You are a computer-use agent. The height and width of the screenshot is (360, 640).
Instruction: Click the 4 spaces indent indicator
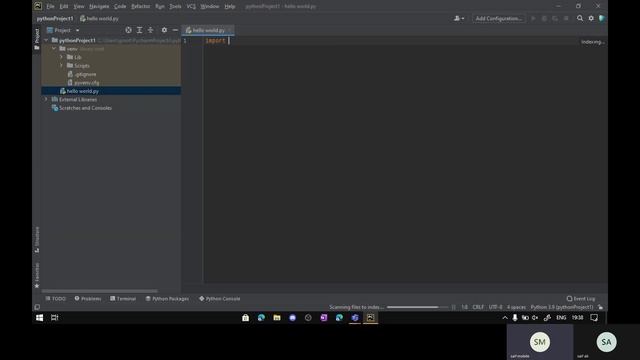516,307
